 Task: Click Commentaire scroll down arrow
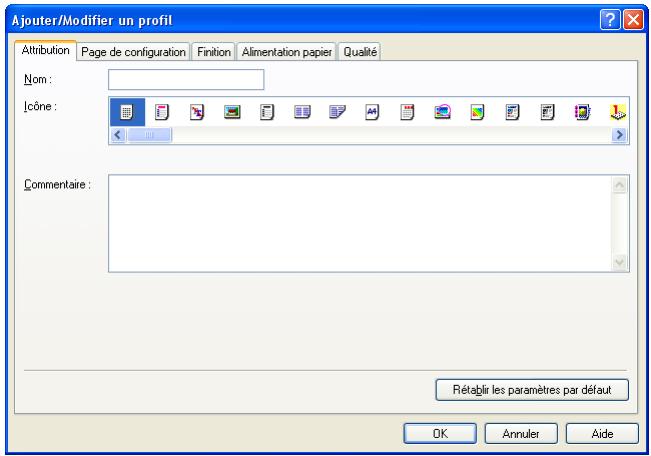619,262
